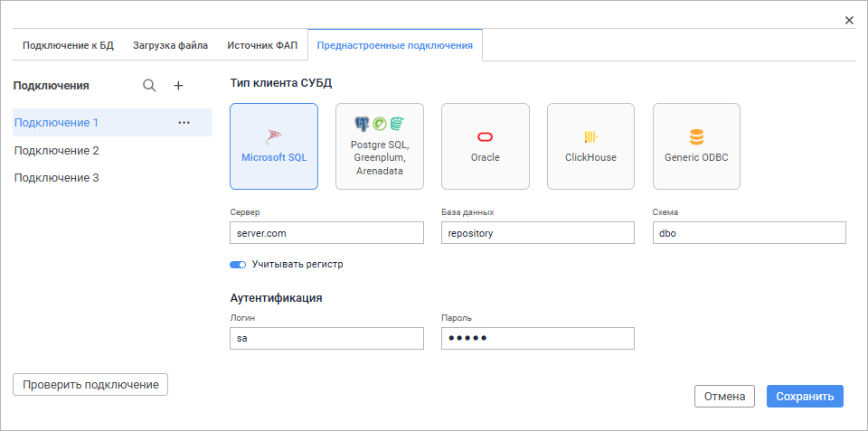The image size is (868, 431).
Task: Toggle the Учитывать регистр switch
Action: click(x=238, y=265)
